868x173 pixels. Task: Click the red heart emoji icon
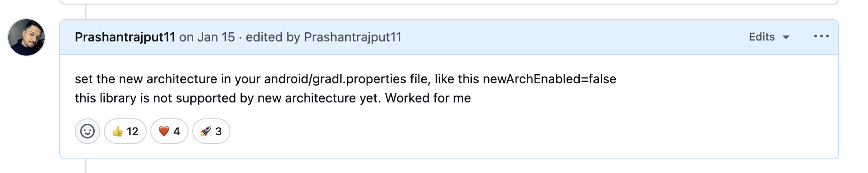(164, 132)
